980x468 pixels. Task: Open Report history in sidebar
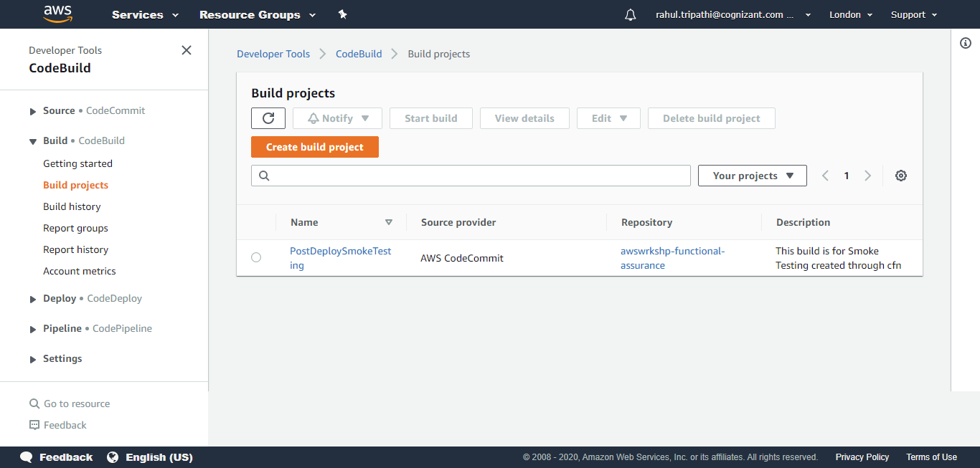coord(75,249)
